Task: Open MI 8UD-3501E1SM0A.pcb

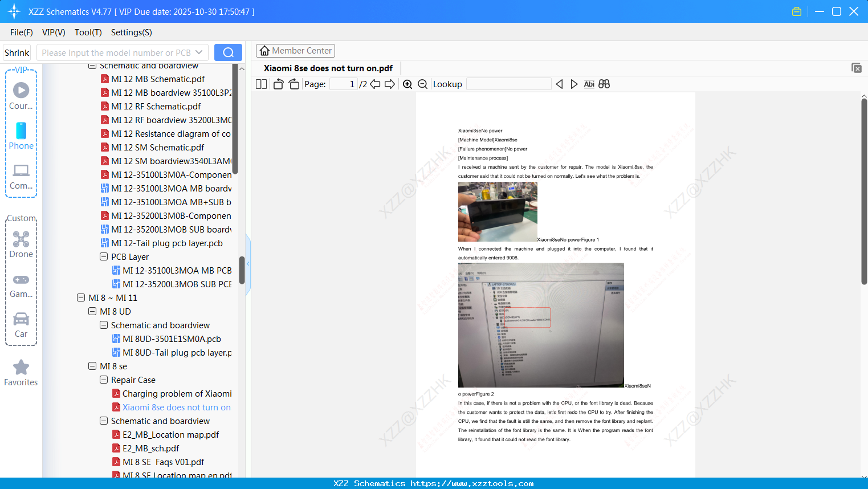Action: 172,339
